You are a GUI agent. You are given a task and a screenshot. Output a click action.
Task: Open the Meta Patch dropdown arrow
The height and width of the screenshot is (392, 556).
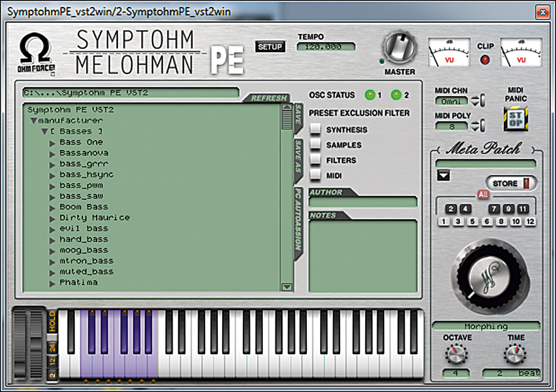pyautogui.click(x=443, y=175)
